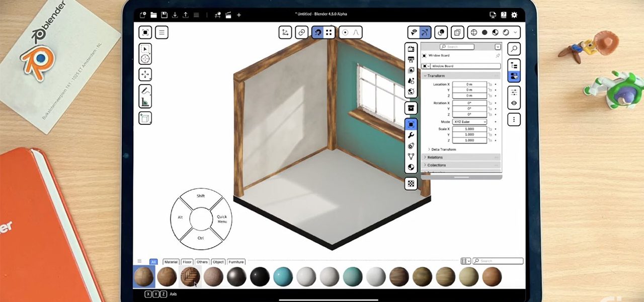
Task: Click the clapperboard scene icon
Action: point(228,15)
